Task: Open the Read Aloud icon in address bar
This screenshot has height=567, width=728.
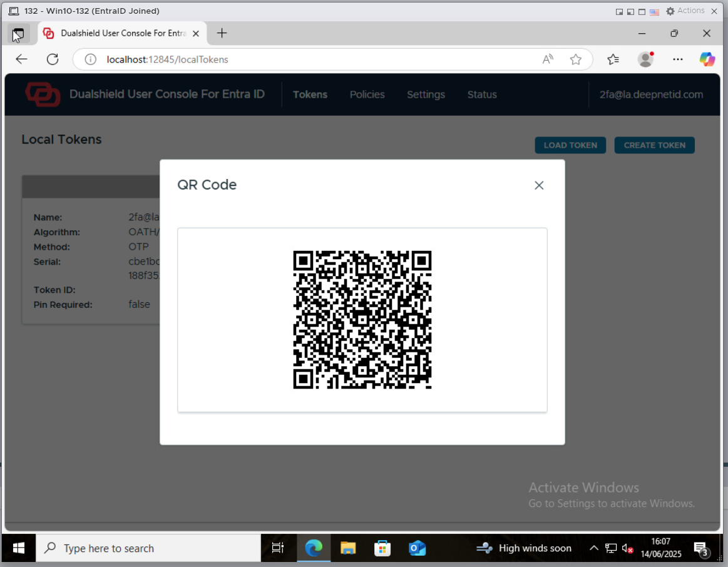Action: 548,59
